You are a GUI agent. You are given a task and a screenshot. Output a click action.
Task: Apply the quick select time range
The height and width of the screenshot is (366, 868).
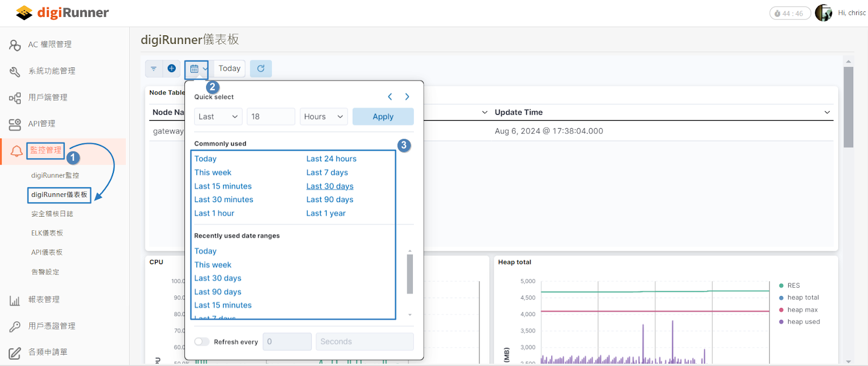click(383, 117)
